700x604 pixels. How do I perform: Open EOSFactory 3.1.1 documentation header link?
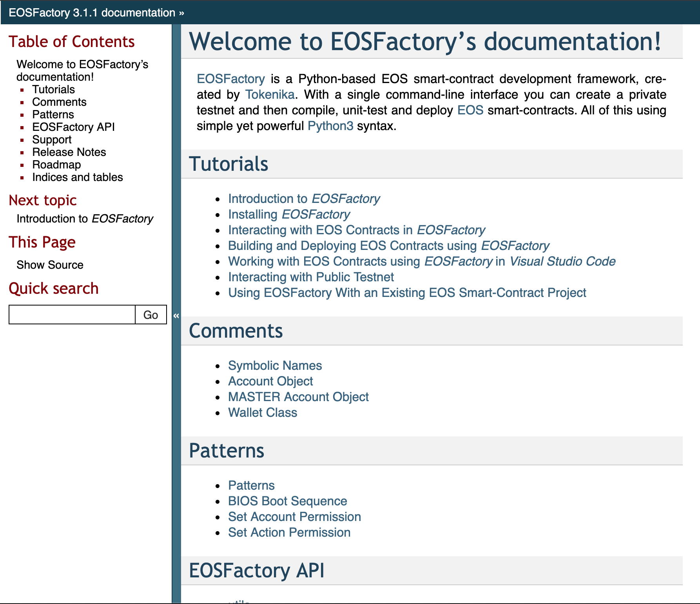(x=92, y=13)
